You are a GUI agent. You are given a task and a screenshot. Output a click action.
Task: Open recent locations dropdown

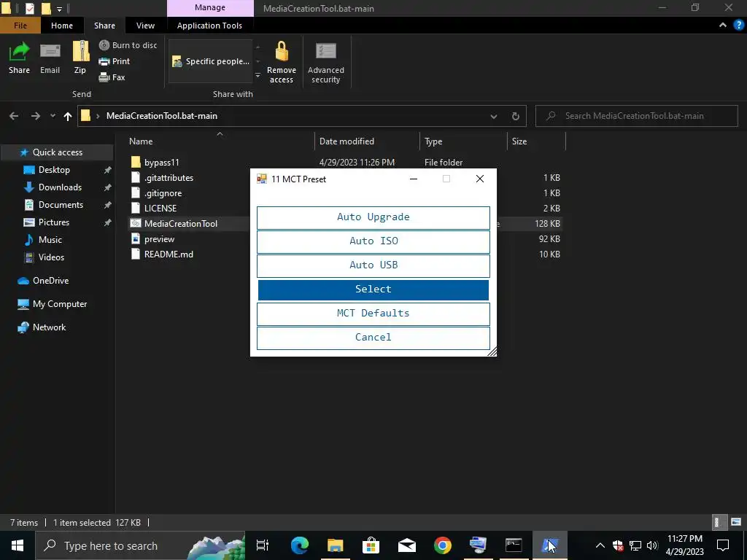[53, 116]
